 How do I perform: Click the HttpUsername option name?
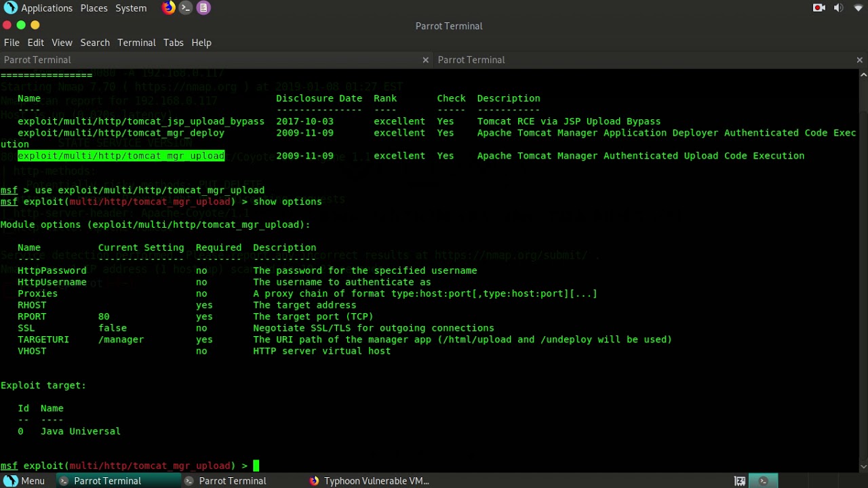(x=52, y=282)
